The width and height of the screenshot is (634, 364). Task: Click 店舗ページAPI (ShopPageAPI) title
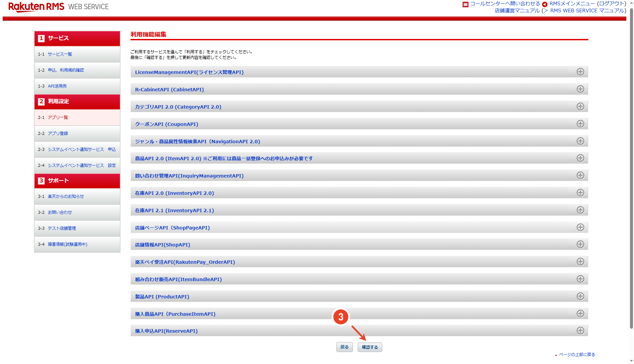pos(172,228)
